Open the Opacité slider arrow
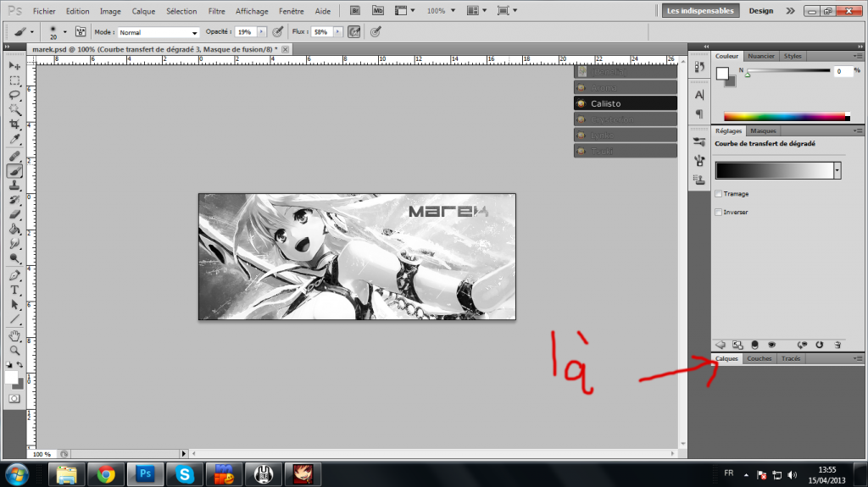The width and height of the screenshot is (868, 487). pos(261,32)
